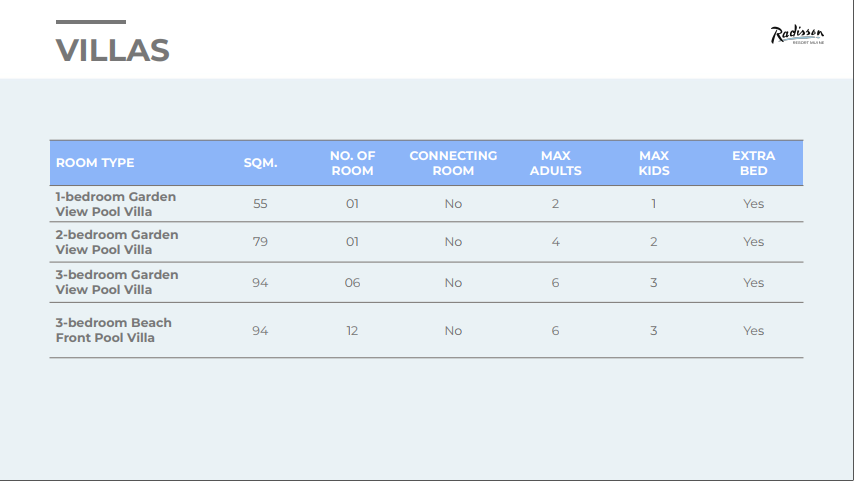Click the room count 12 cell
This screenshot has height=481, width=854.
coord(352,331)
